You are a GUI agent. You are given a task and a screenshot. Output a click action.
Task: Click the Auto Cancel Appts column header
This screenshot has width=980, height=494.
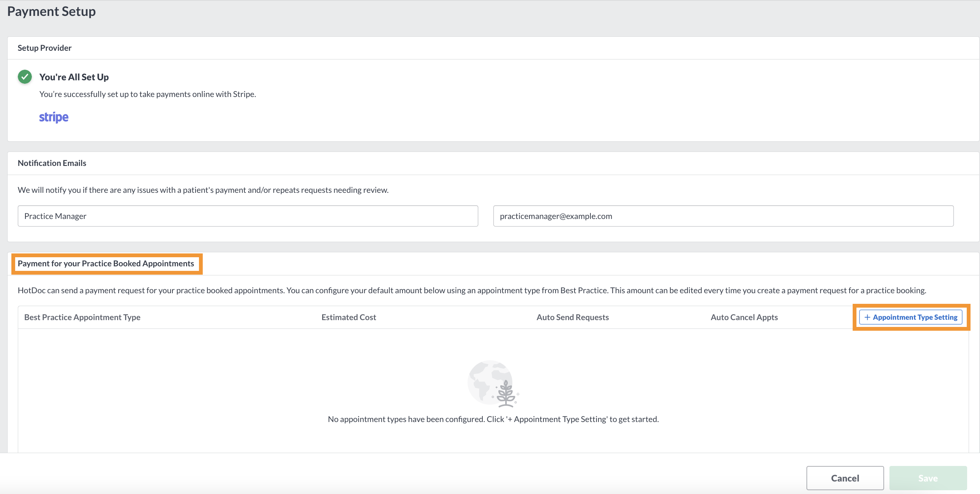pos(744,317)
